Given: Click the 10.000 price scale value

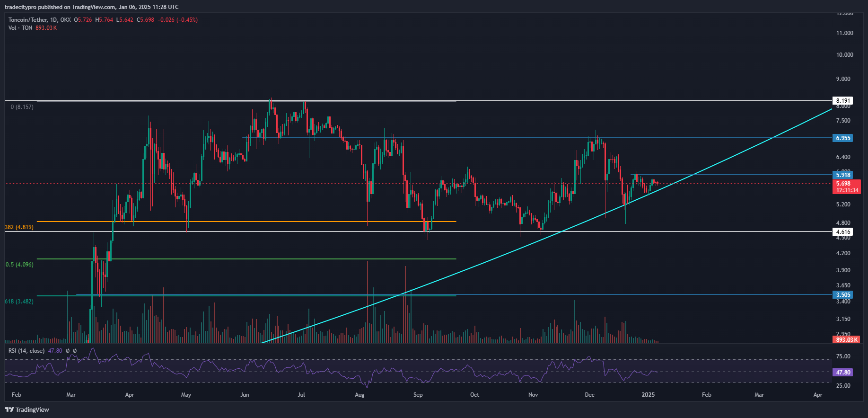Looking at the screenshot, I should [x=845, y=55].
